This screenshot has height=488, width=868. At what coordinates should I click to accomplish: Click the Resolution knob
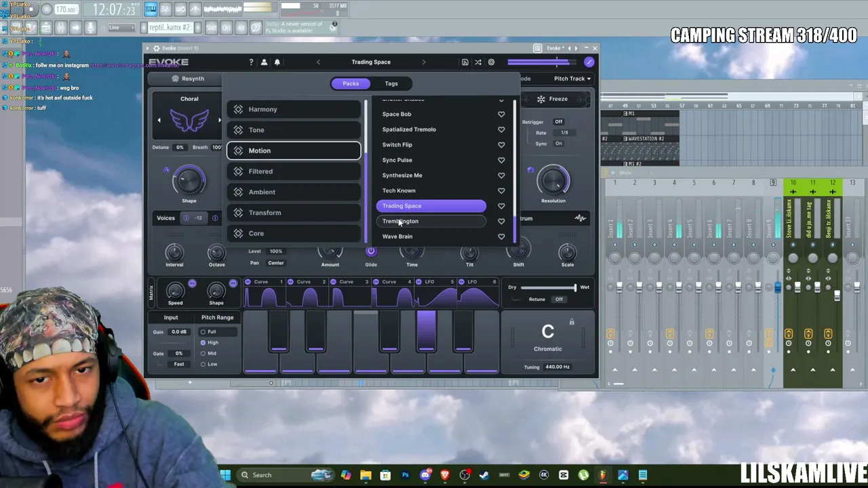tap(553, 180)
